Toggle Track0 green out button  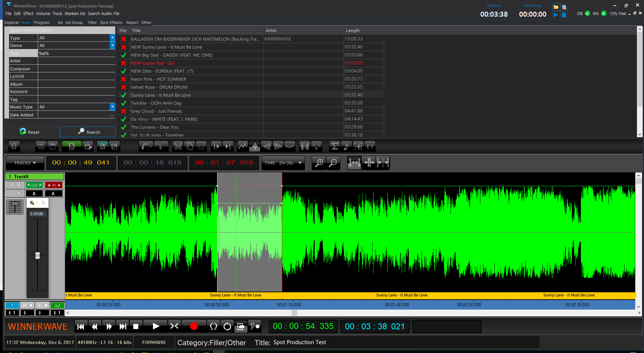(x=34, y=185)
